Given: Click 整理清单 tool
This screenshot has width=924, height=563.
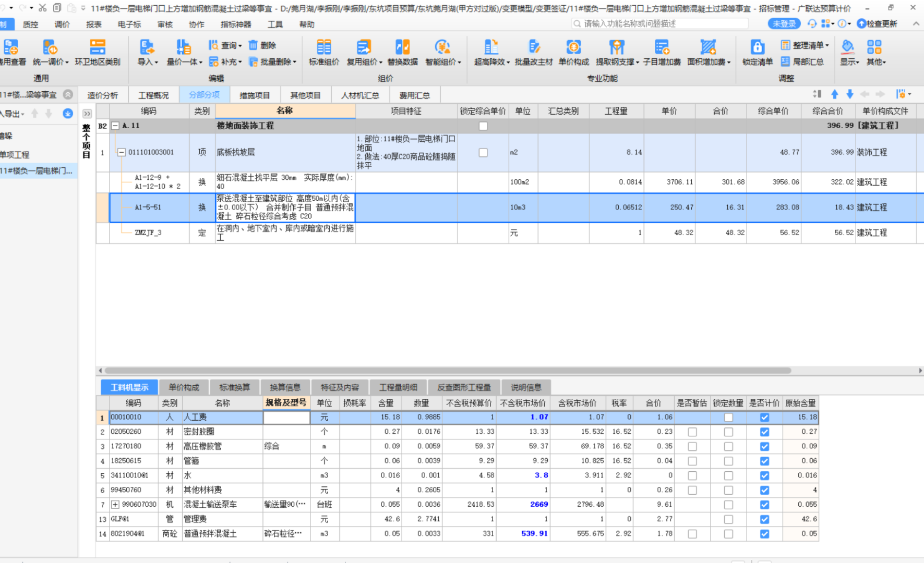Looking at the screenshot, I should coord(805,45).
